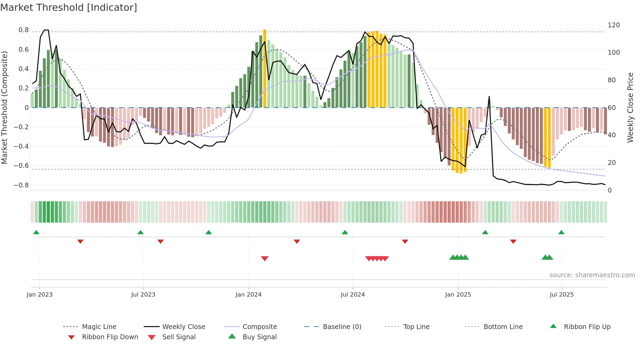Click the 'Market Threshold [Indicator]' chart title
Screen dimensions: 644x362
[x=69, y=8]
